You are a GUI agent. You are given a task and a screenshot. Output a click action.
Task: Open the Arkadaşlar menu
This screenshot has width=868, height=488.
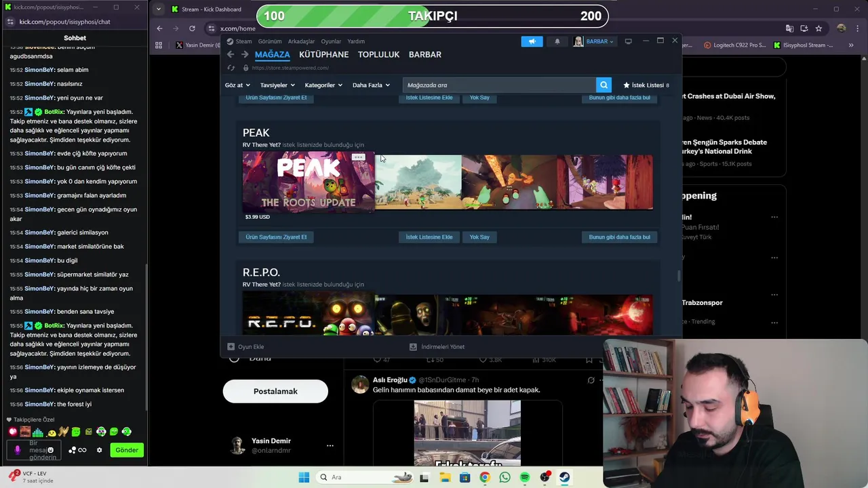tap(301, 41)
